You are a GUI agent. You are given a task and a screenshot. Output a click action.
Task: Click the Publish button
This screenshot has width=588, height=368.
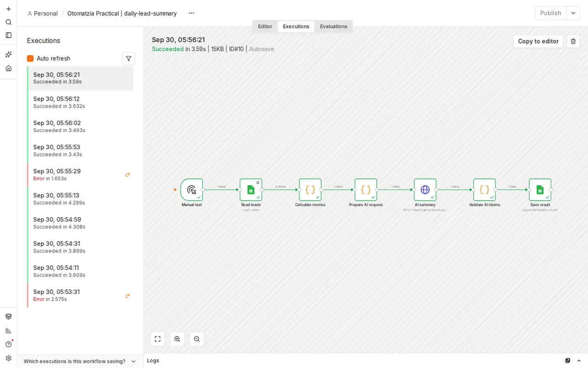click(551, 13)
